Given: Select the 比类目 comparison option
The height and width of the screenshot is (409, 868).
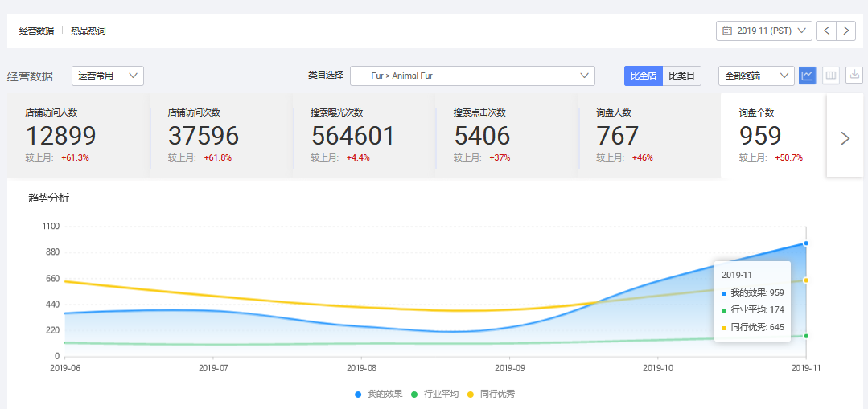Looking at the screenshot, I should [x=681, y=76].
